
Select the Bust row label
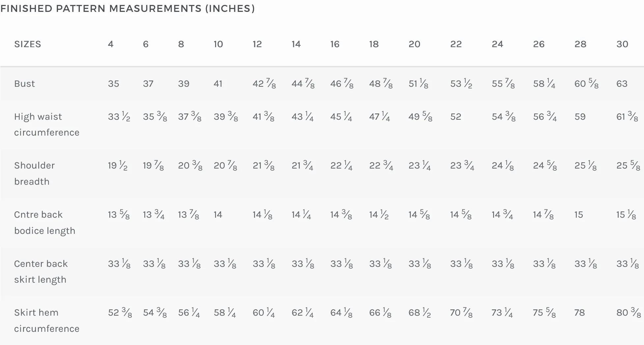(24, 84)
